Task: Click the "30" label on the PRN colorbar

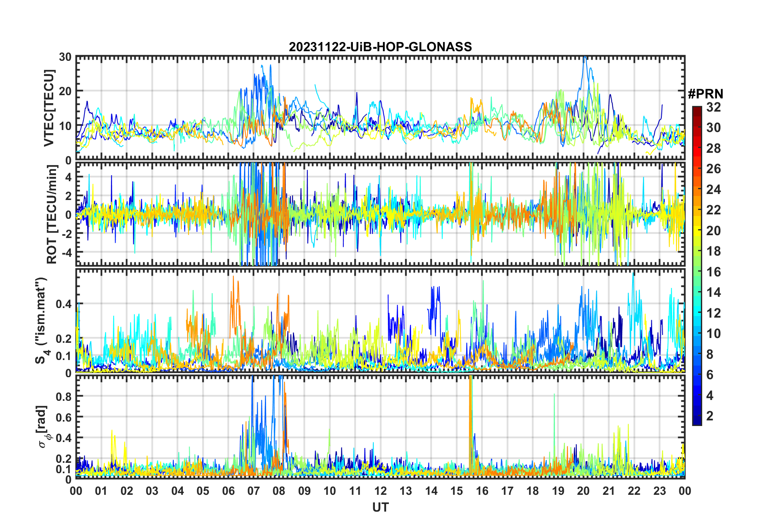Action: click(714, 128)
